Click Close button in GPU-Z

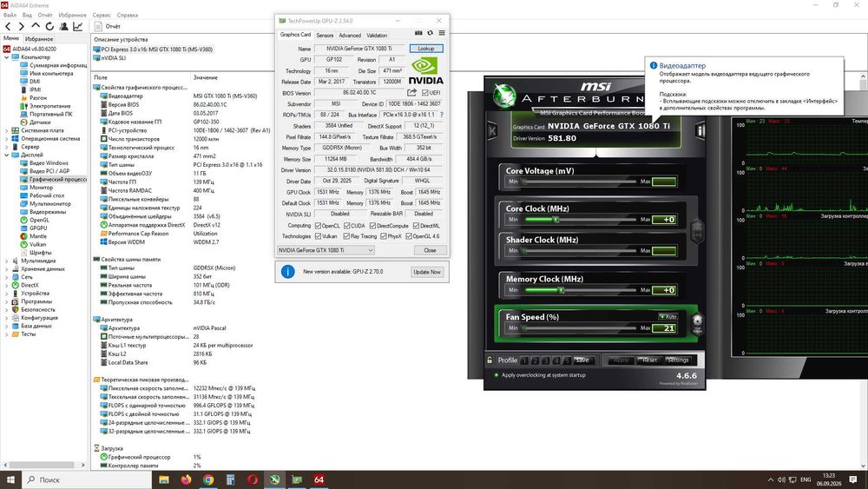(x=430, y=250)
